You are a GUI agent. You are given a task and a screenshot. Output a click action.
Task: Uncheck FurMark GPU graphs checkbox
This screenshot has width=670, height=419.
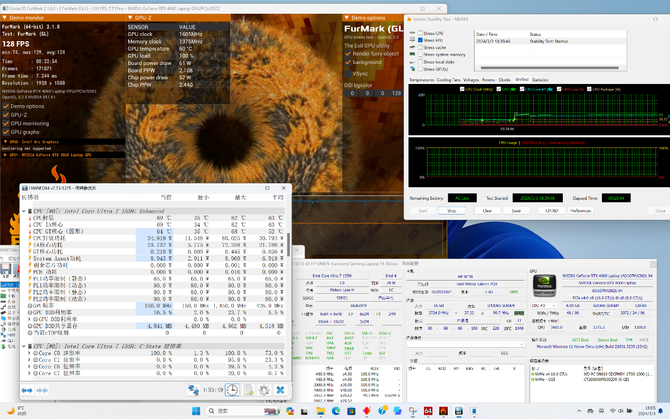[6, 132]
